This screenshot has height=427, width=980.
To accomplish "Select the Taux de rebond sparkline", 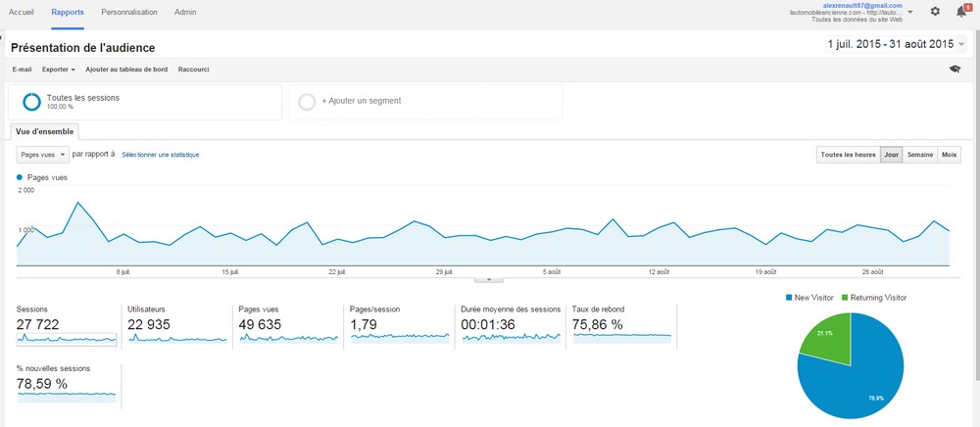I will pos(622,336).
